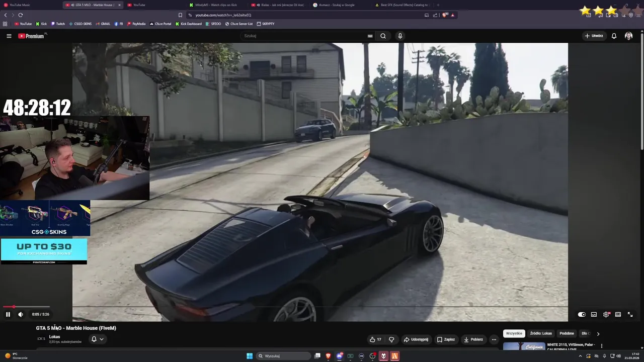This screenshot has height=362, width=644.
Task: Go forward in browser history
Action: (13, 15)
